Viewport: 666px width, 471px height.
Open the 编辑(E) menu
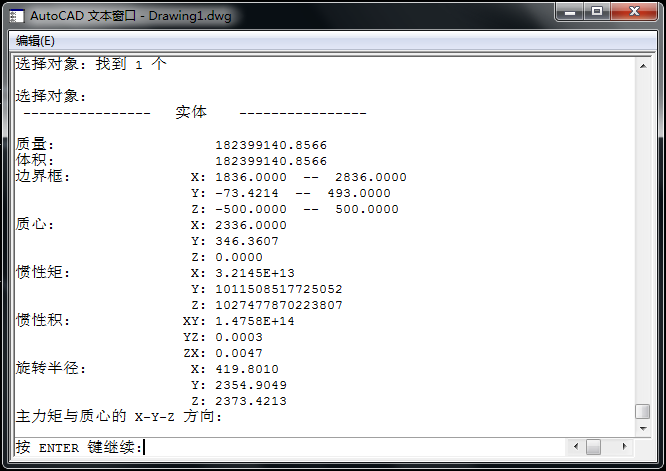[x=35, y=41]
